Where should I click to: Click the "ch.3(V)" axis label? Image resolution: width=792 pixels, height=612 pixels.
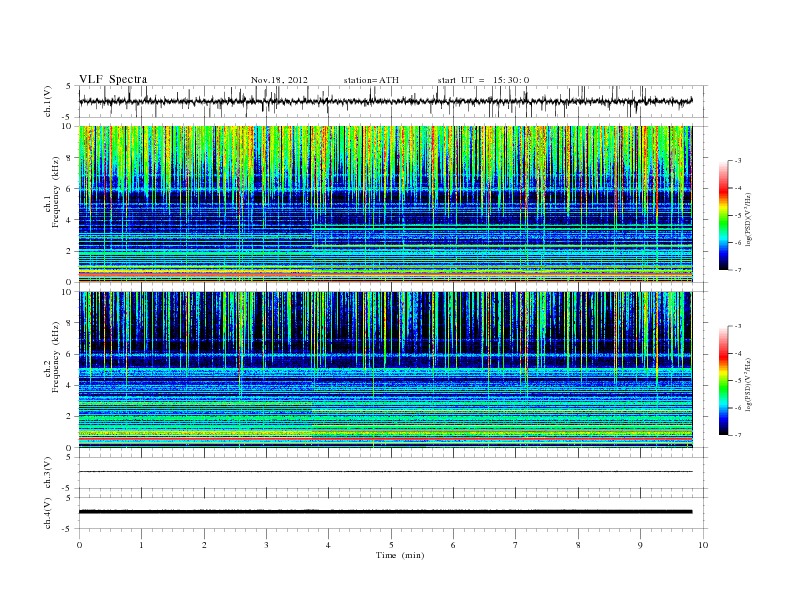click(47, 472)
